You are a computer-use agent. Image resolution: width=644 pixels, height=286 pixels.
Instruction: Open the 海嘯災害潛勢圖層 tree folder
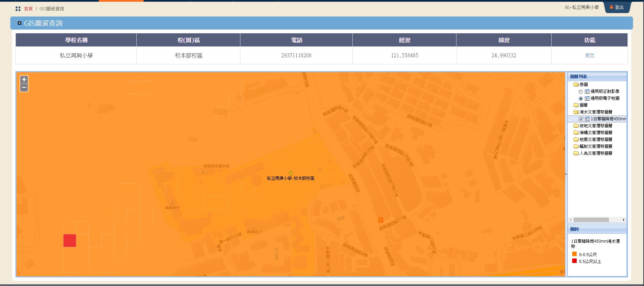576,133
